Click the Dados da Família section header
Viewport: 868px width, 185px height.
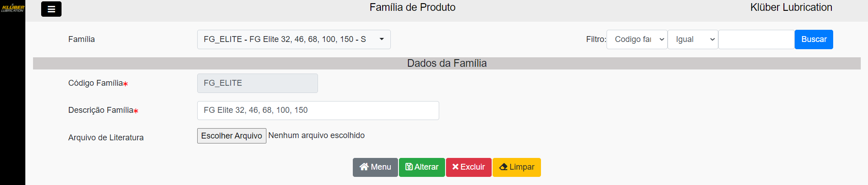coord(446,64)
